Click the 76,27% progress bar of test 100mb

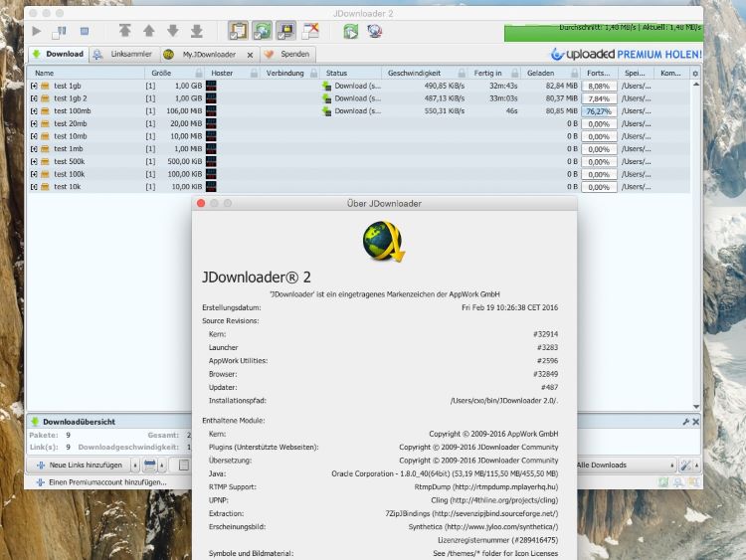(599, 111)
